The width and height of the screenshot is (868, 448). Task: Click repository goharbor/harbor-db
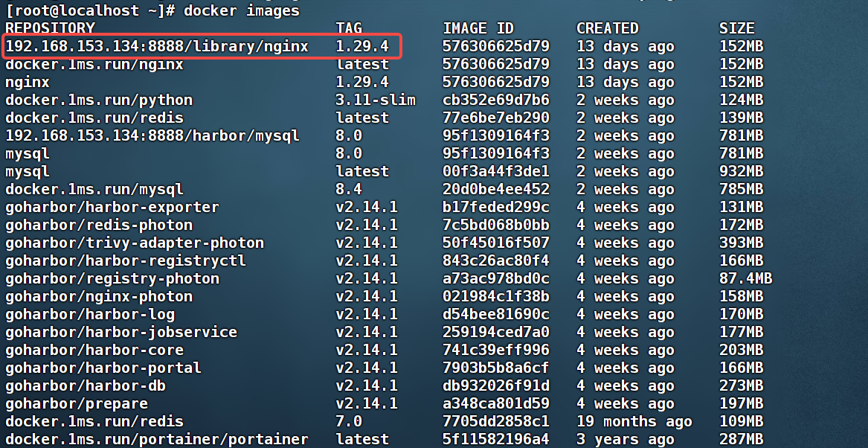click(x=86, y=385)
